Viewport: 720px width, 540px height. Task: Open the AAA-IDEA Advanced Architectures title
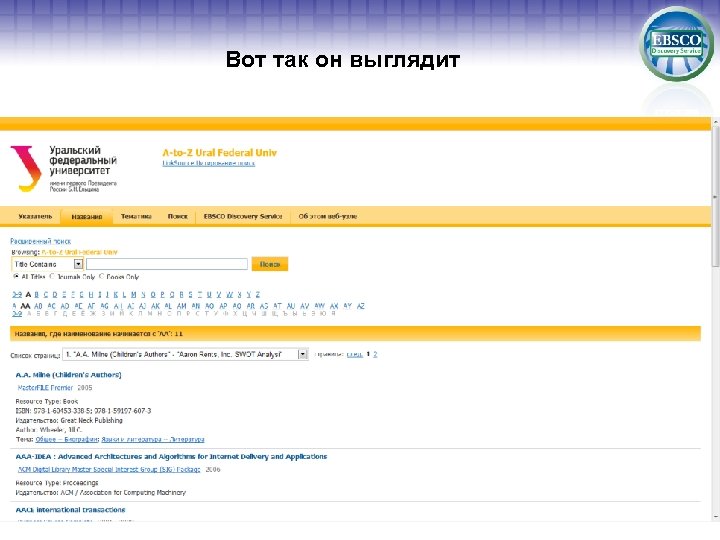(171, 457)
